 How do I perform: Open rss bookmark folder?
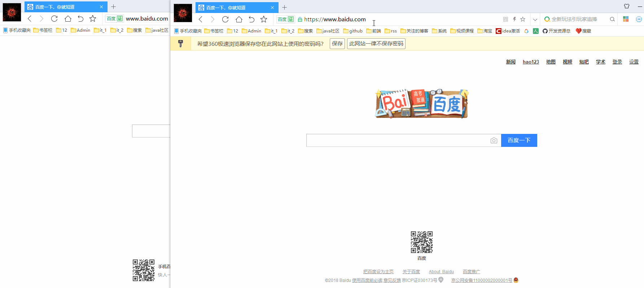391,31
